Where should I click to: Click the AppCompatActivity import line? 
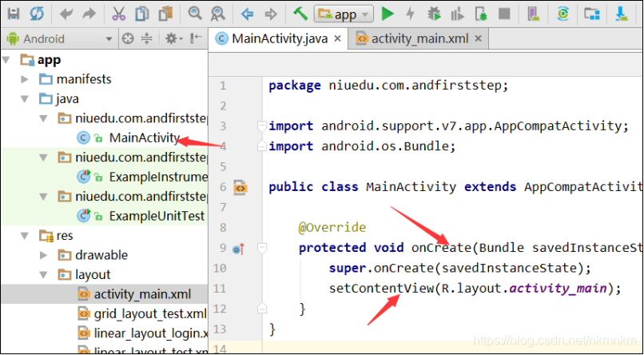tap(448, 126)
